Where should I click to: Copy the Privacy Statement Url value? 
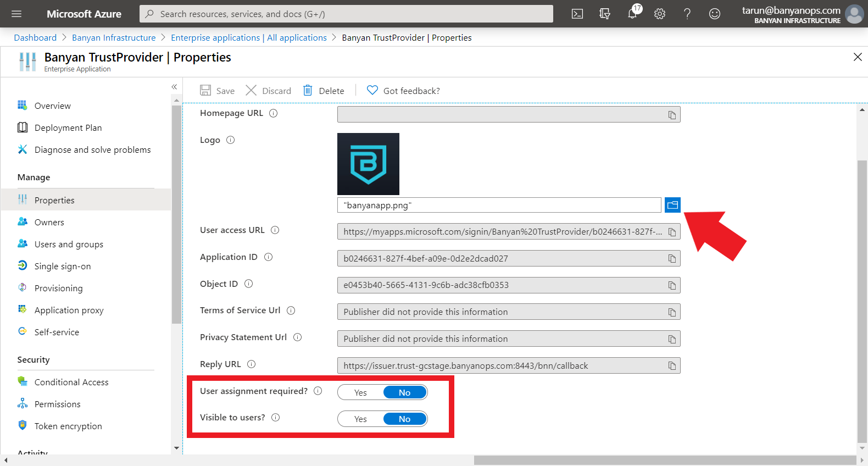pos(672,339)
